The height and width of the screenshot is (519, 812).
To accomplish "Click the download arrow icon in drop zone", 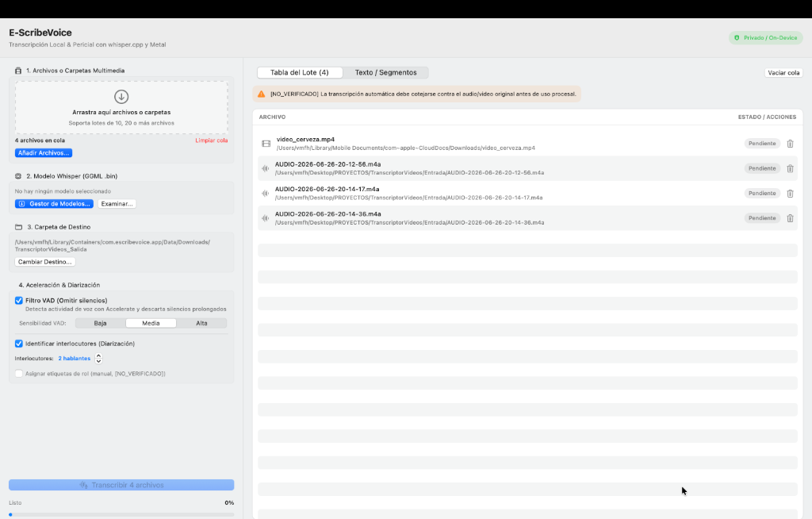I will click(121, 97).
